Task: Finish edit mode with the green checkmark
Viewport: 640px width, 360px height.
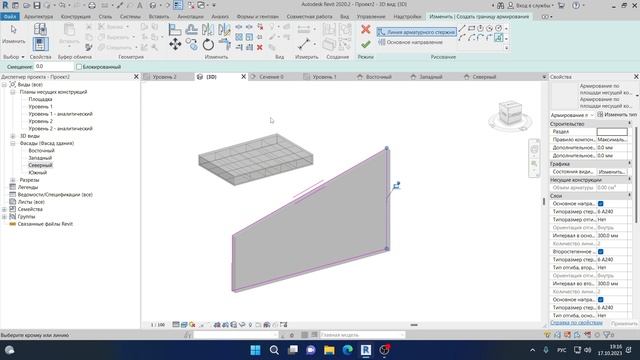Action: [366, 44]
